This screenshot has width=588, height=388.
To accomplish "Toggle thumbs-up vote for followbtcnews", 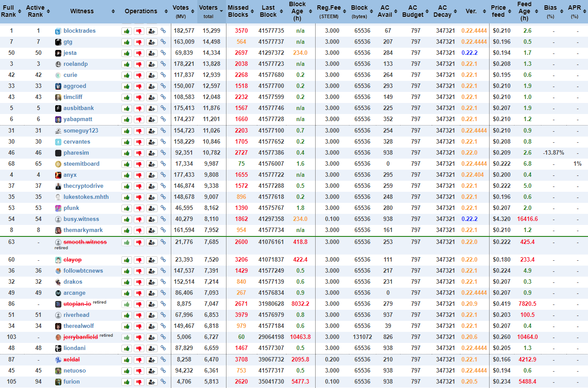I will 127,271.
